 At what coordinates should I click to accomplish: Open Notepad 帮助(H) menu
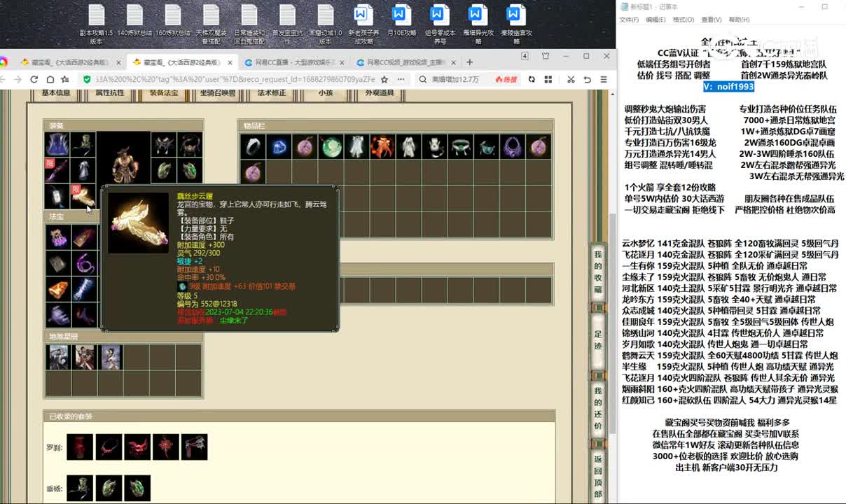[739, 20]
